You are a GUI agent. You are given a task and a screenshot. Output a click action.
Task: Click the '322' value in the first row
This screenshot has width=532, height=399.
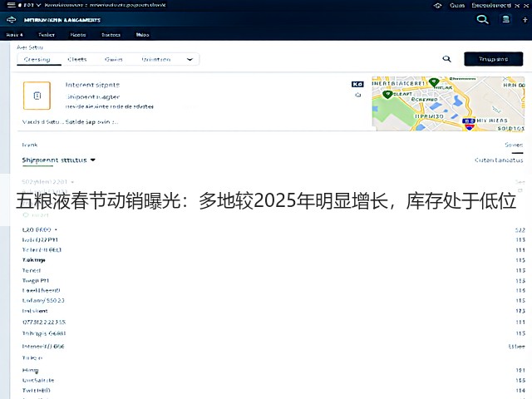point(520,230)
